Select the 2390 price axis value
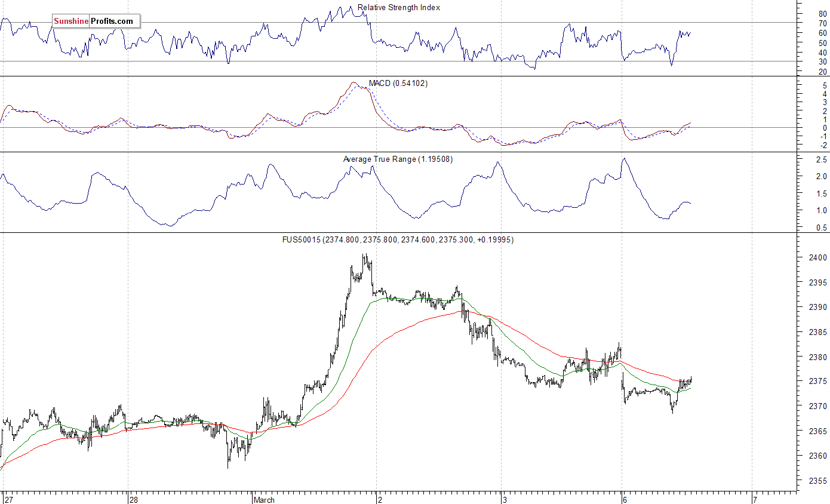Viewport: 830px width, 504px height. tap(819, 308)
